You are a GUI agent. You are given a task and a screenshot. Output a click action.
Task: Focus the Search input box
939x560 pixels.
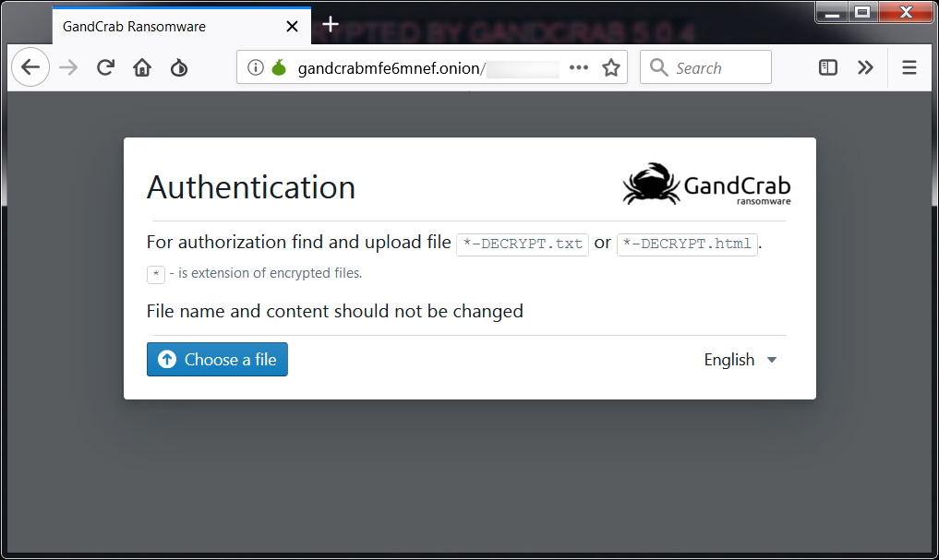(705, 67)
